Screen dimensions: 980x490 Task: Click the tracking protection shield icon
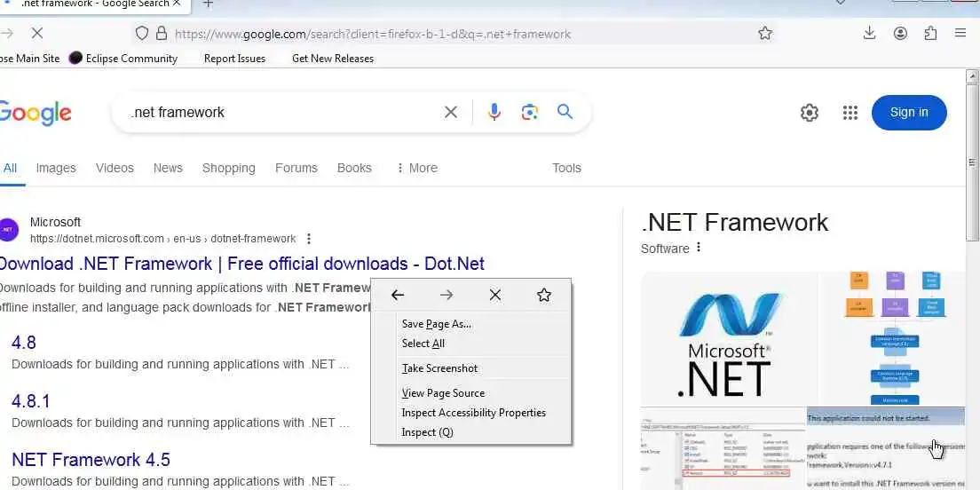click(x=142, y=33)
